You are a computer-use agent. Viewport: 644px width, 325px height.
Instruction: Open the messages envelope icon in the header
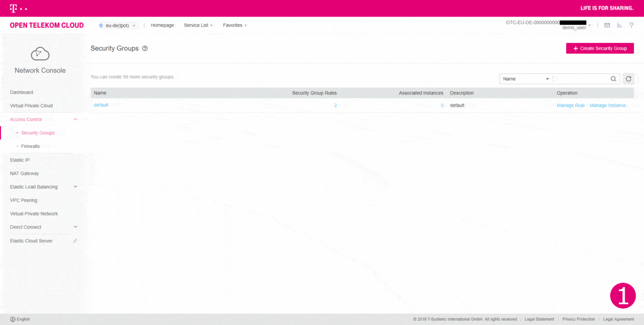click(607, 25)
